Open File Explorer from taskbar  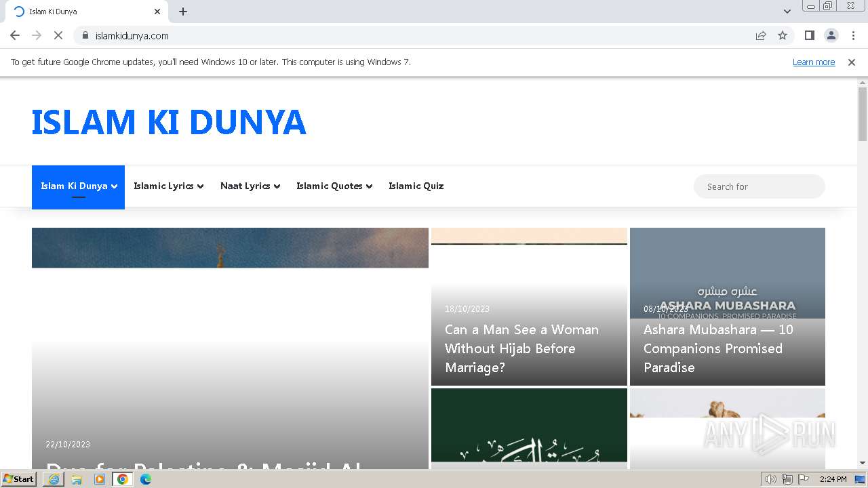(77, 479)
